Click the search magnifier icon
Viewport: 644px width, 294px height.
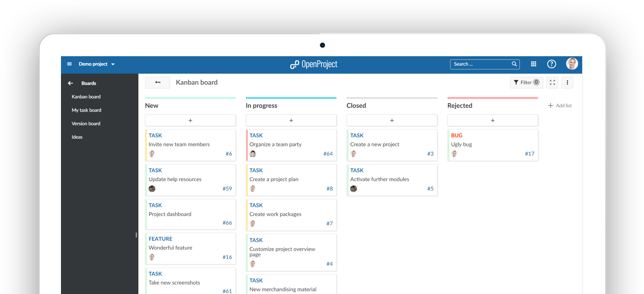(514, 64)
